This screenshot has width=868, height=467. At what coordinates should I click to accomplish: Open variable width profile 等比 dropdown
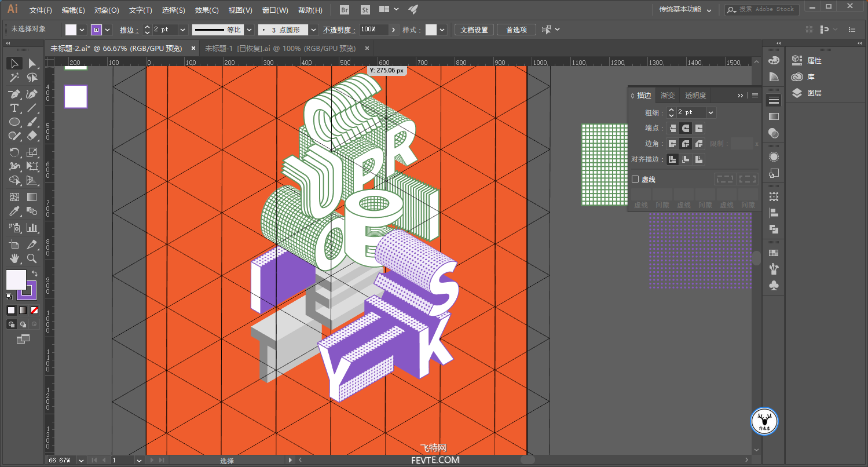(x=250, y=30)
